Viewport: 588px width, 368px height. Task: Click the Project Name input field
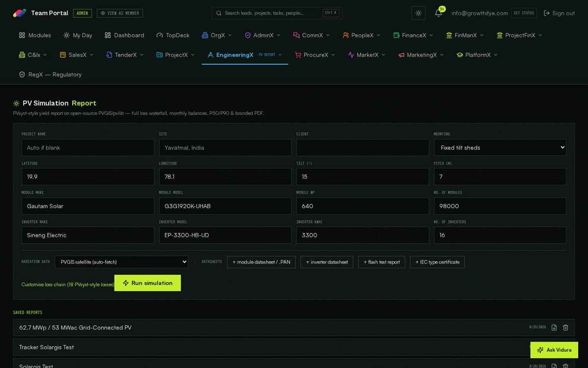tap(88, 148)
